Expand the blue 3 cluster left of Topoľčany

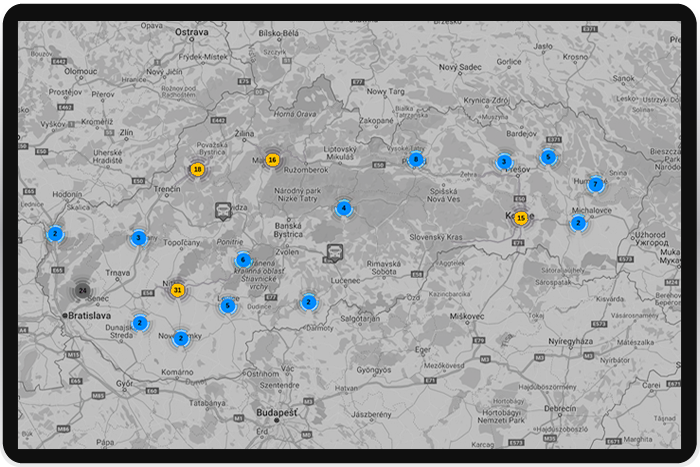pos(139,238)
